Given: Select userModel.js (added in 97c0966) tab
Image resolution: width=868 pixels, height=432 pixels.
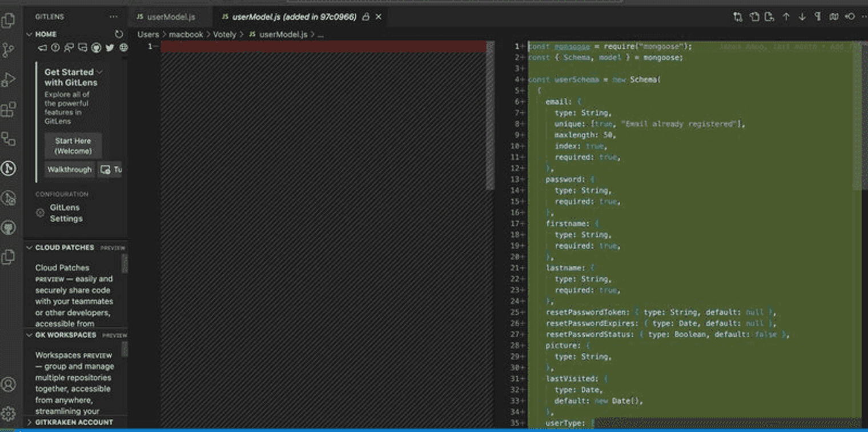Looking at the screenshot, I should click(294, 17).
